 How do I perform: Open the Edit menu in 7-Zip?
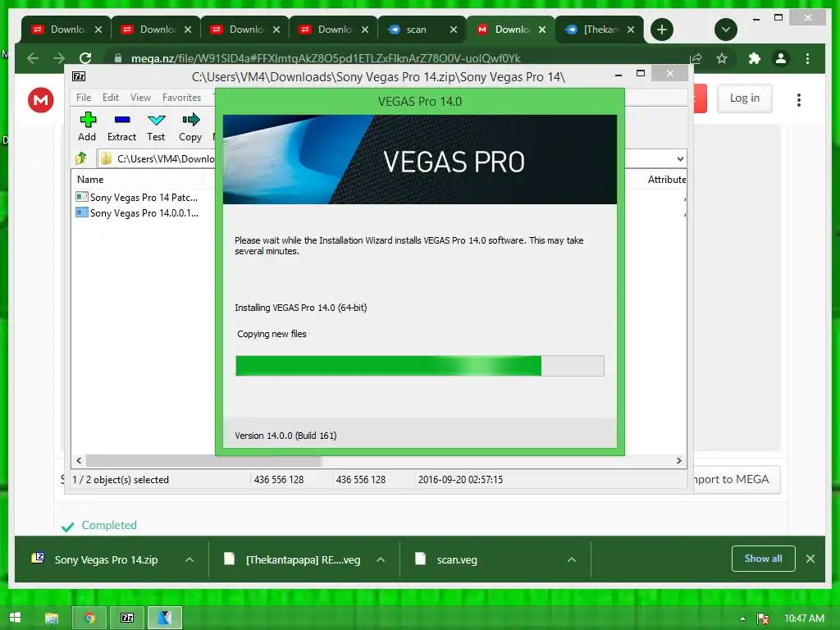pyautogui.click(x=111, y=98)
